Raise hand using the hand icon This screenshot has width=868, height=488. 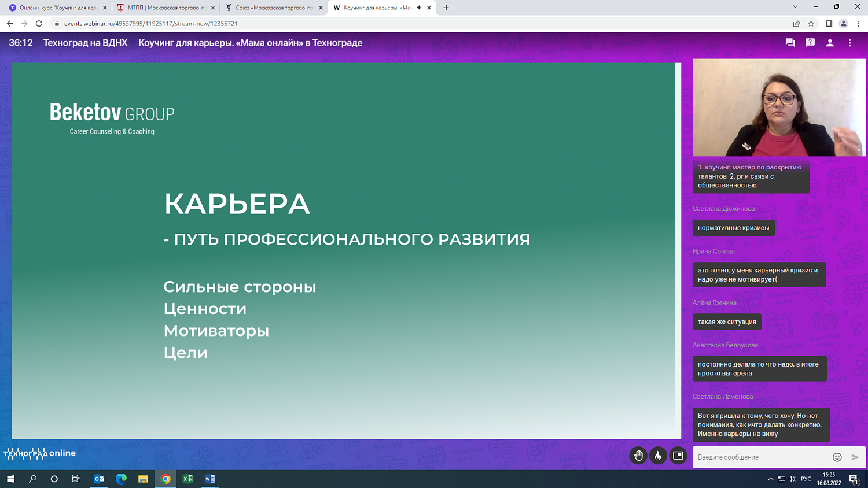[x=638, y=456]
